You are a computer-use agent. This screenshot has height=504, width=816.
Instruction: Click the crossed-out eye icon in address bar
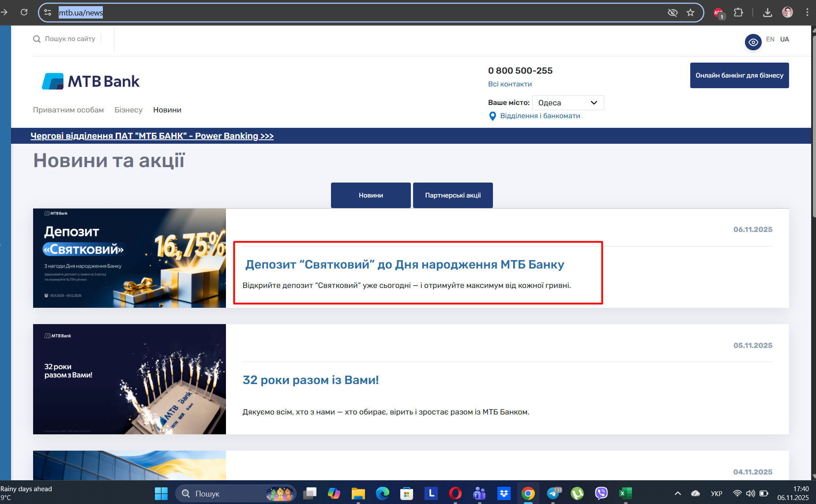pyautogui.click(x=673, y=12)
